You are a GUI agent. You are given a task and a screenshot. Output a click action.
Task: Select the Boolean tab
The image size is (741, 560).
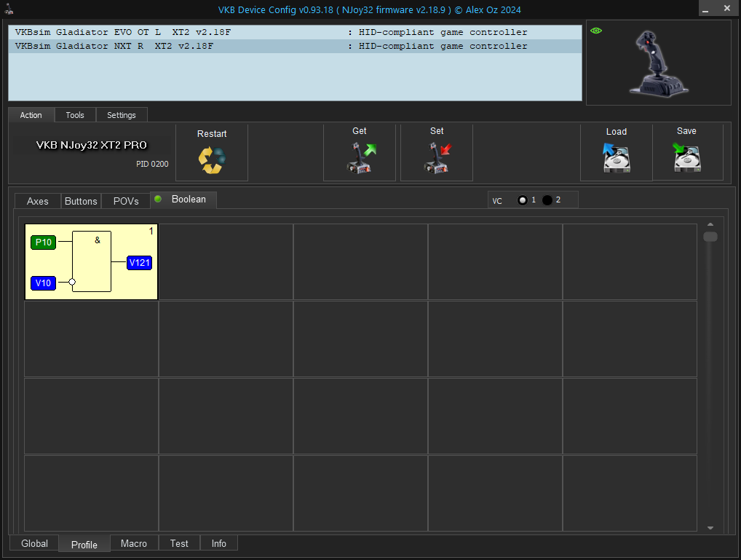[184, 200]
